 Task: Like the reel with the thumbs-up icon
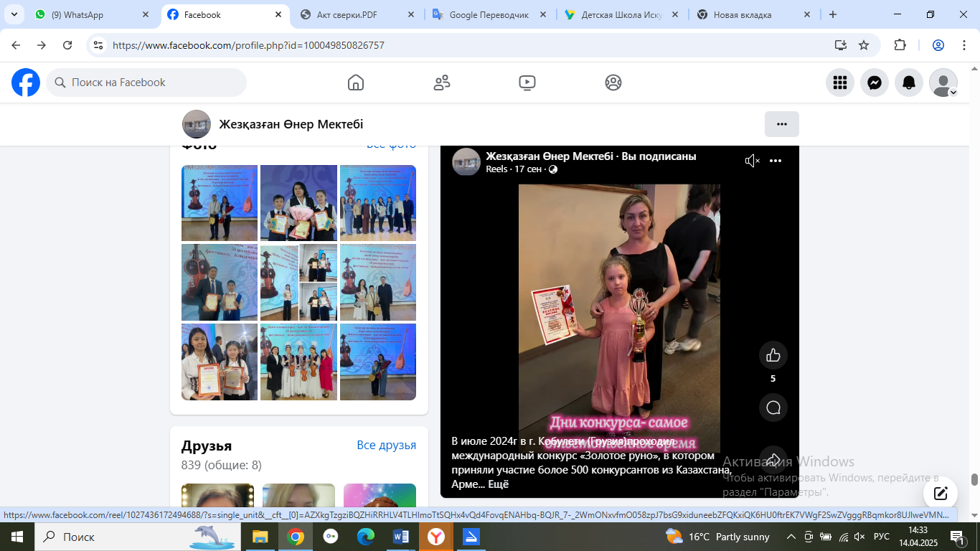(773, 355)
